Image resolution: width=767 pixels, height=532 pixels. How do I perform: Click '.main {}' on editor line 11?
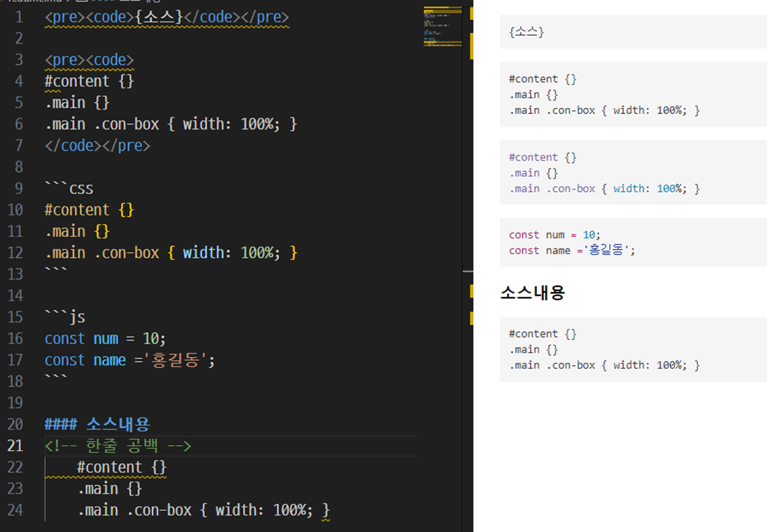pyautogui.click(x=77, y=231)
